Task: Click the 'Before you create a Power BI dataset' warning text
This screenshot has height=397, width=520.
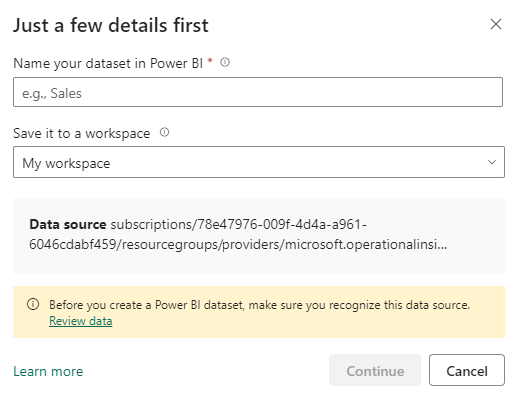Action: click(259, 305)
